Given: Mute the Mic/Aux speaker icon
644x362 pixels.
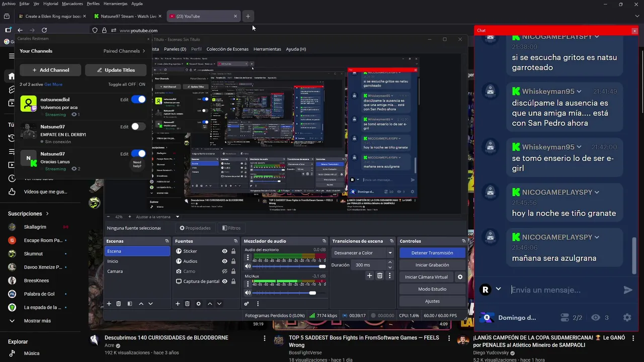Looking at the screenshot, I should pos(248,293).
